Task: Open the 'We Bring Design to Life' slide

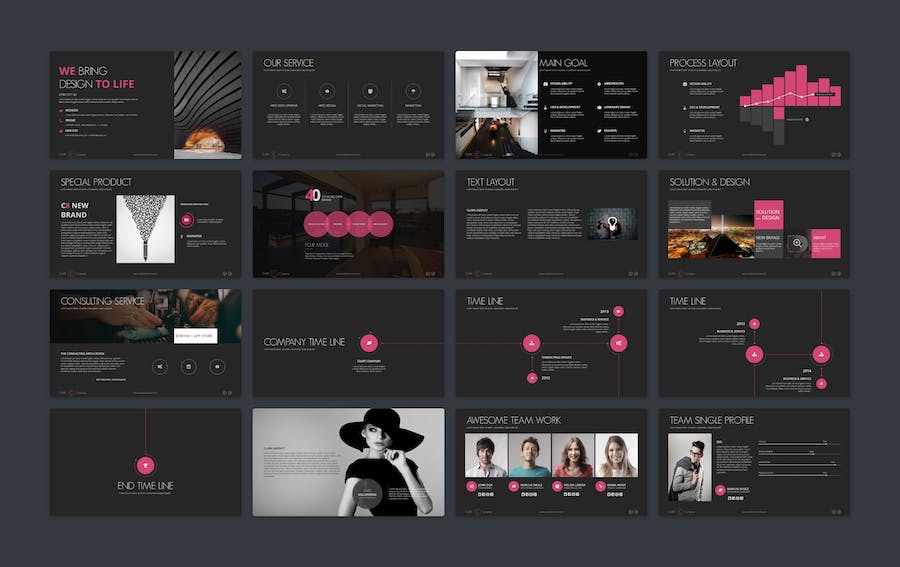Action: (x=145, y=104)
